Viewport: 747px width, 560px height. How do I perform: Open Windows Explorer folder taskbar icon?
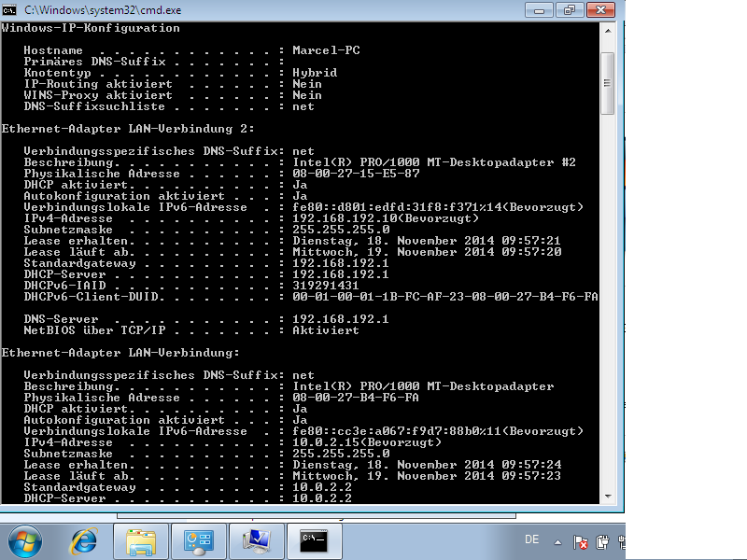(141, 541)
